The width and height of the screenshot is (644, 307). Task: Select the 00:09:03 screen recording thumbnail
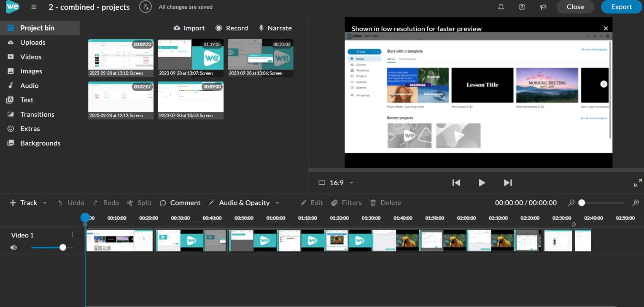coord(191,100)
